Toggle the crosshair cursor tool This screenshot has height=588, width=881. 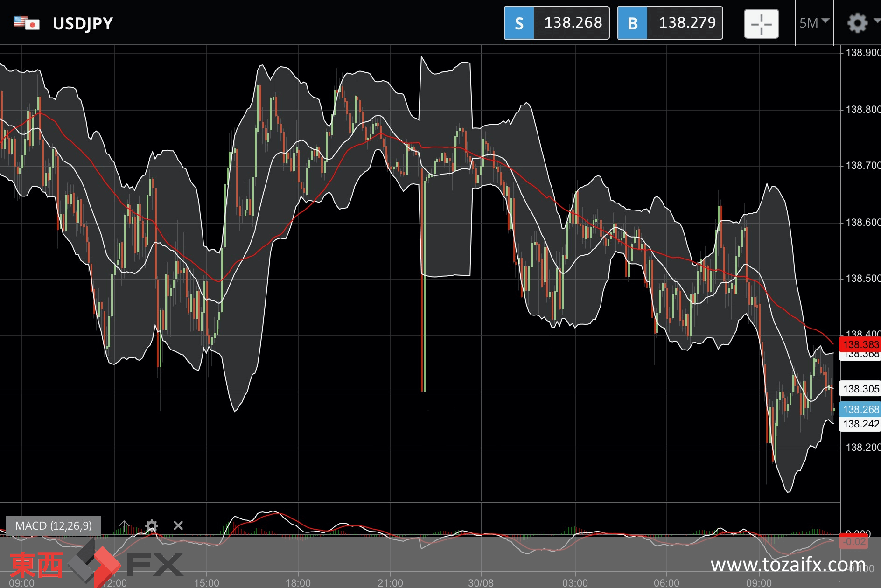[761, 23]
